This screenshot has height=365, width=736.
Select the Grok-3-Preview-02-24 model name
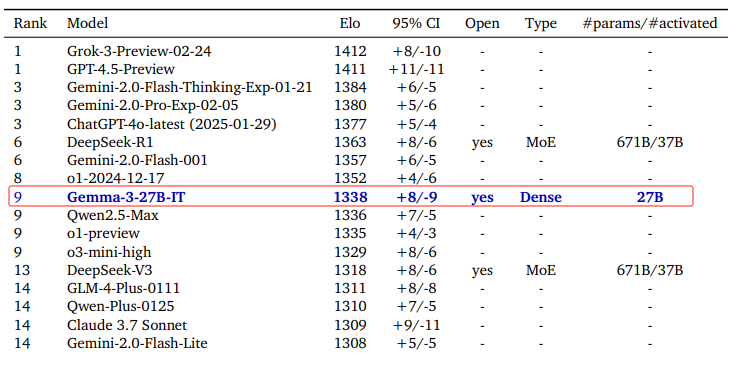click(x=139, y=51)
